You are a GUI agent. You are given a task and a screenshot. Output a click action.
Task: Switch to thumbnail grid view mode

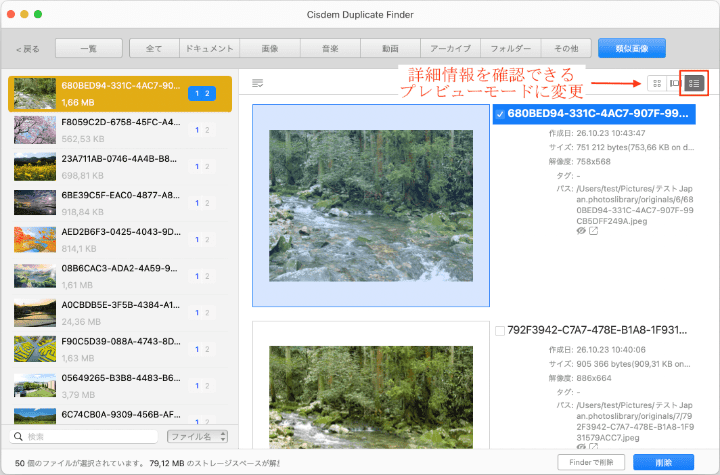657,83
